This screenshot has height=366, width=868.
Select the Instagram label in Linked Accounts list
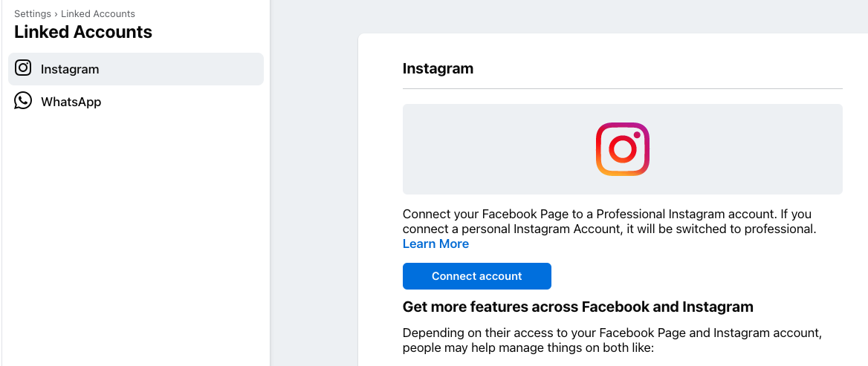pos(70,69)
